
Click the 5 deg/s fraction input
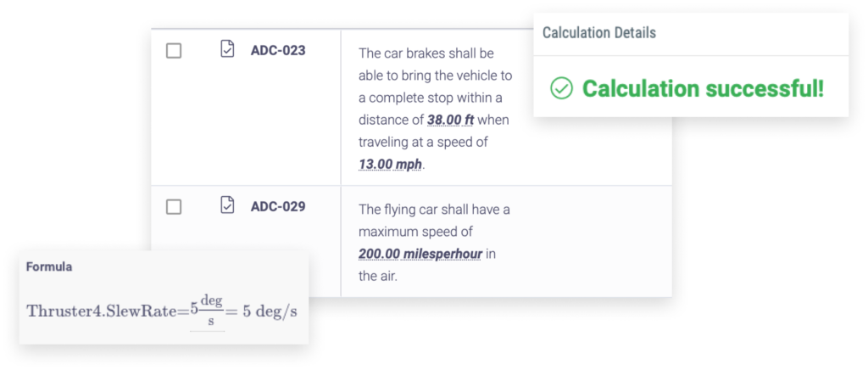207,311
